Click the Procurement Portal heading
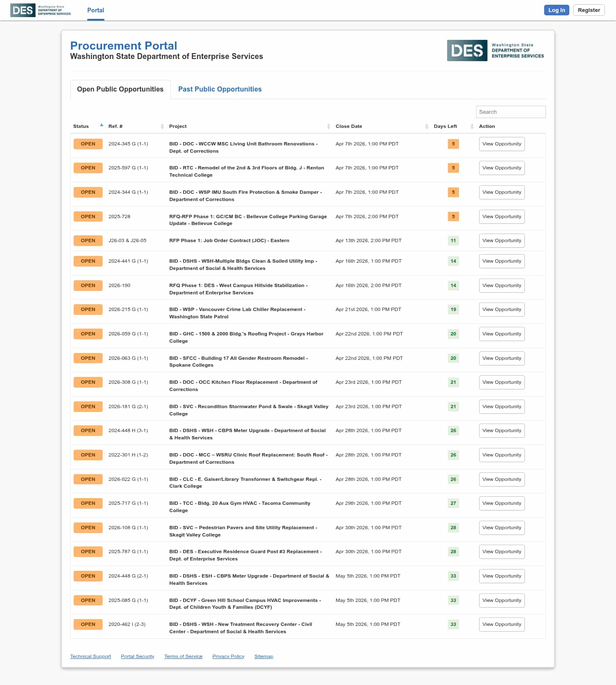The image size is (616, 685). [x=124, y=46]
